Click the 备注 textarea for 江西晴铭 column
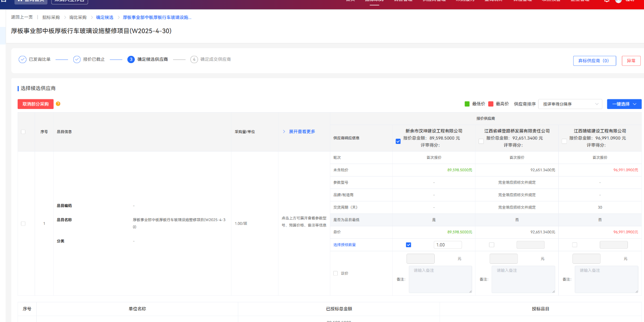644x322 pixels. 607,279
